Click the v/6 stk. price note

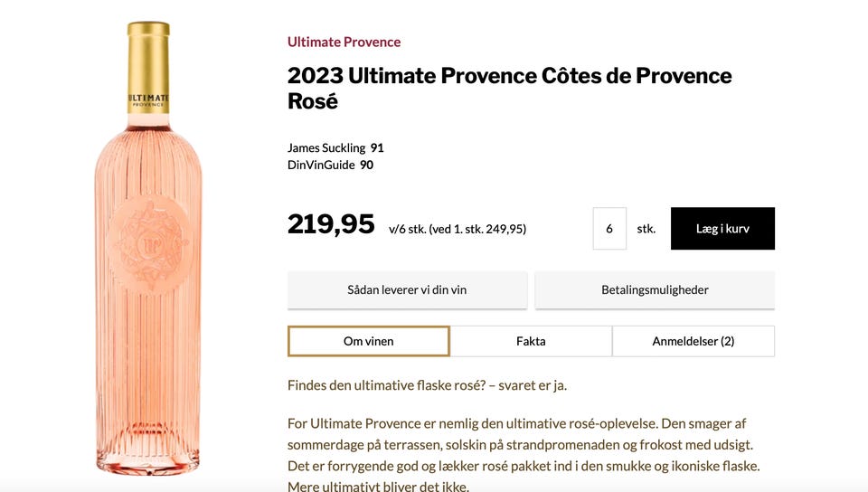[458, 229]
